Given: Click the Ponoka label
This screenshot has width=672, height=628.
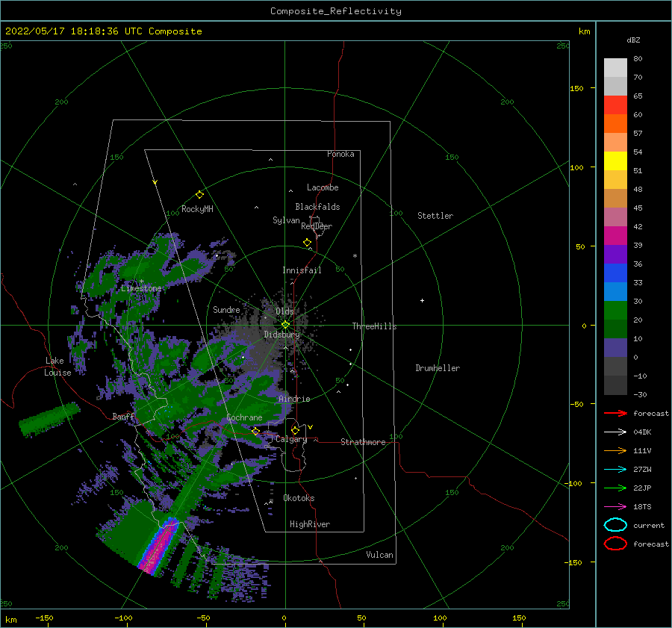Looking at the screenshot, I should coord(340,154).
